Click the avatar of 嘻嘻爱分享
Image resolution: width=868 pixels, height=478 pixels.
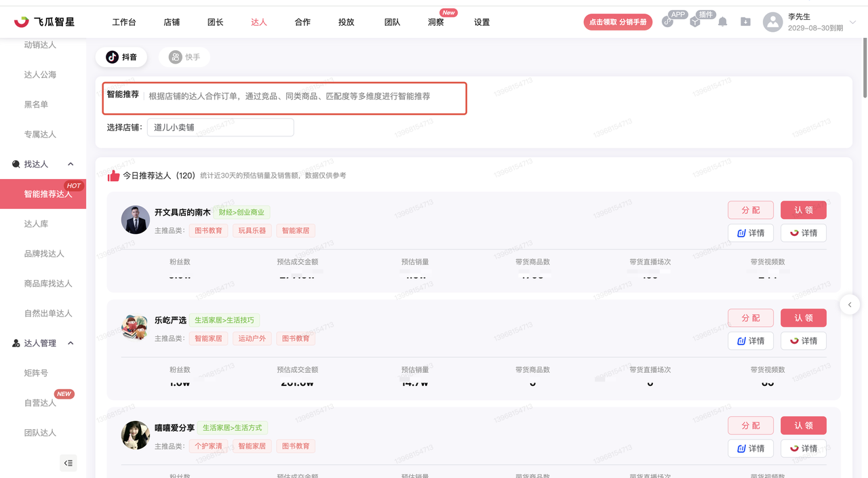136,435
